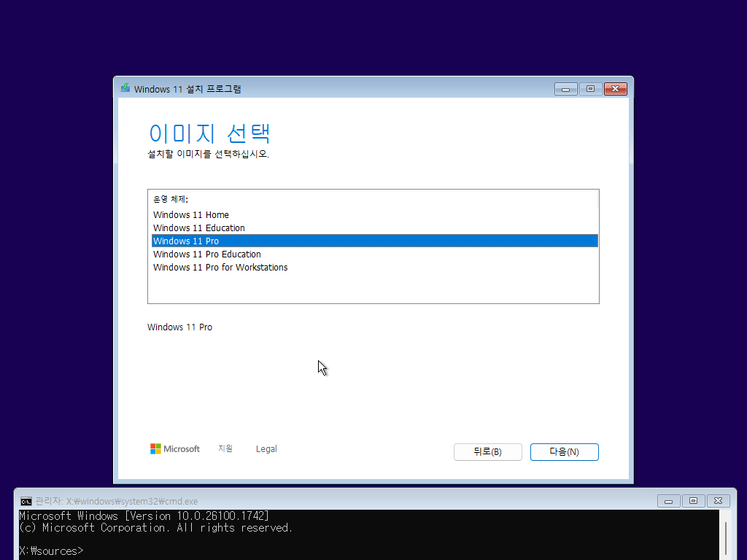Select Windows 11 Pro for Workstations edition
Image resolution: width=747 pixels, height=560 pixels.
(x=220, y=267)
